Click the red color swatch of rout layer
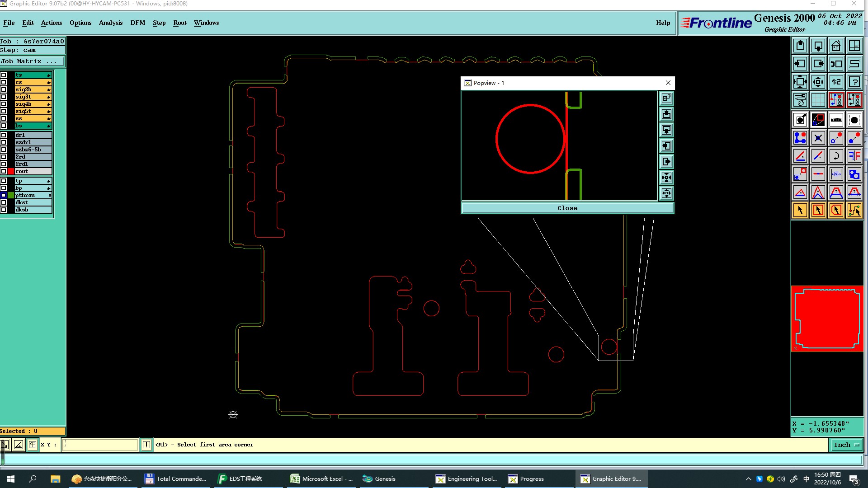Screen dimensions: 868x488 [x=11, y=171]
